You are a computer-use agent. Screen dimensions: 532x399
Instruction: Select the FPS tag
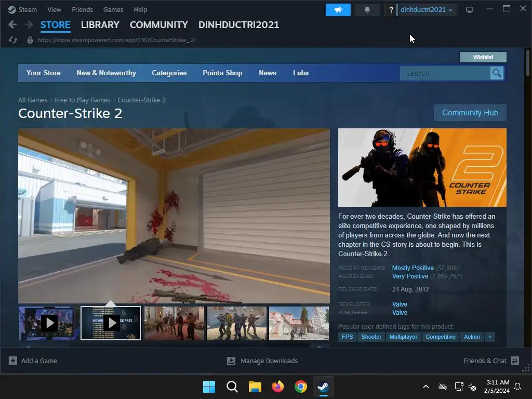coord(347,337)
